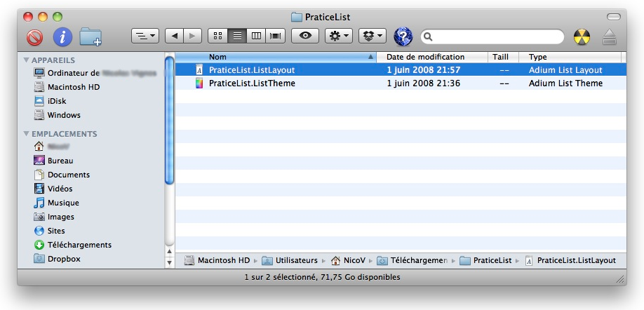Click the globe question mark icon

tap(403, 36)
